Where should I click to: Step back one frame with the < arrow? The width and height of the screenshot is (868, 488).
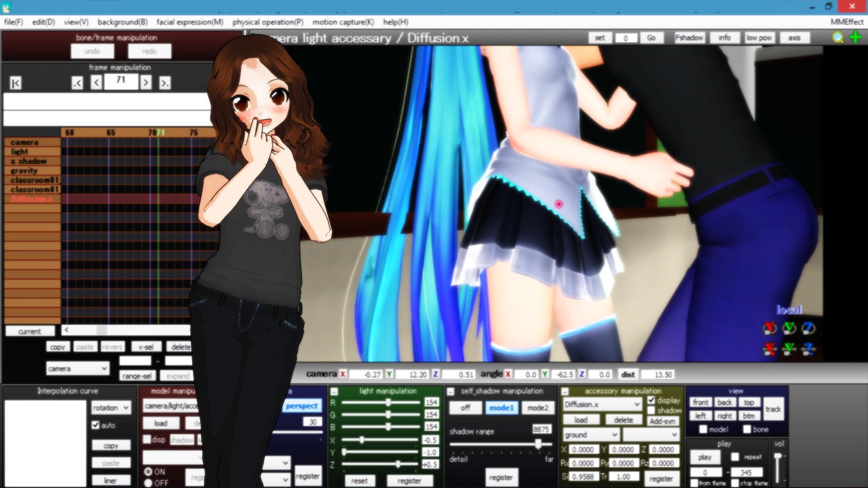pos(97,82)
